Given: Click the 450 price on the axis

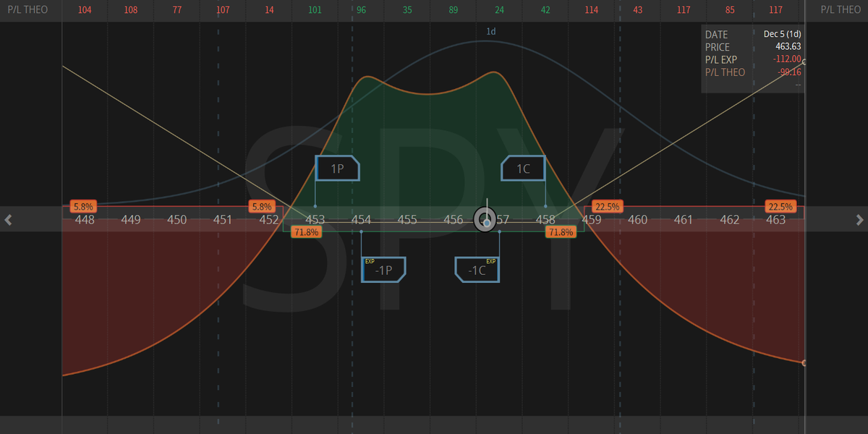Looking at the screenshot, I should coord(177,220).
